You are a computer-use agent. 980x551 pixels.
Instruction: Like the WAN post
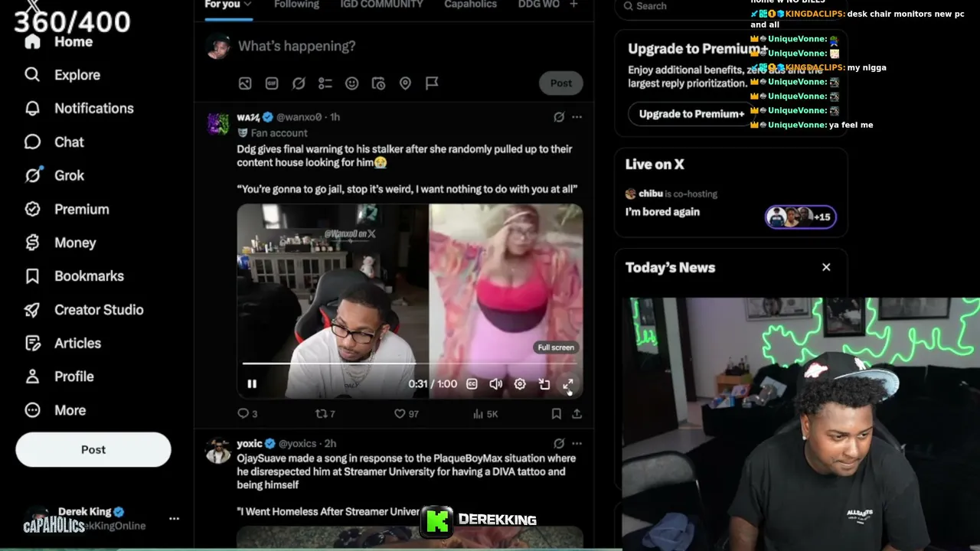406,414
